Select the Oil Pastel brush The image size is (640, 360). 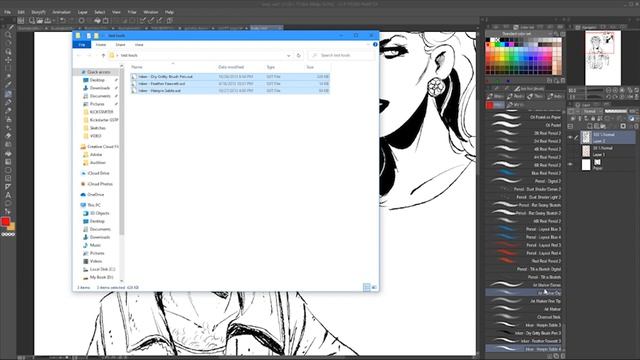click(523, 125)
